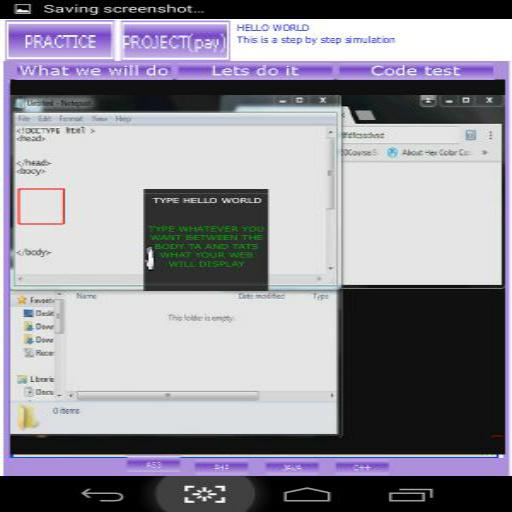Tap the Android recent apps icon
The height and width of the screenshot is (512, 512).
(411, 495)
